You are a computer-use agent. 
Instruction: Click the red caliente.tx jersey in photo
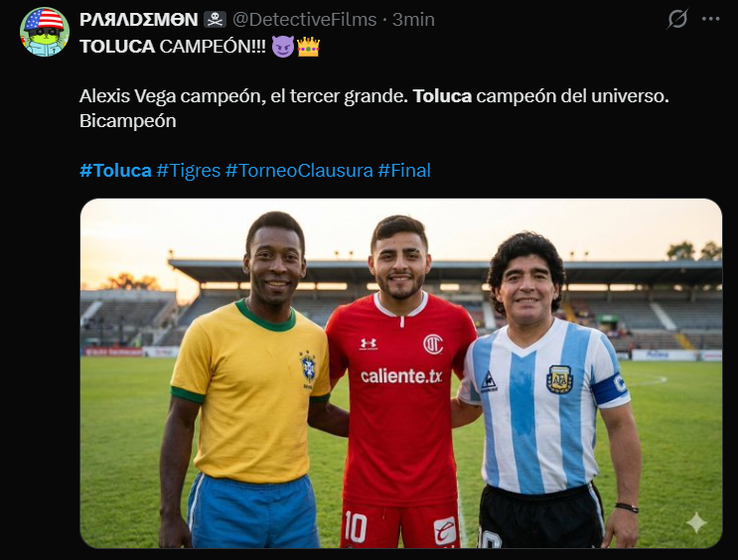click(x=400, y=397)
